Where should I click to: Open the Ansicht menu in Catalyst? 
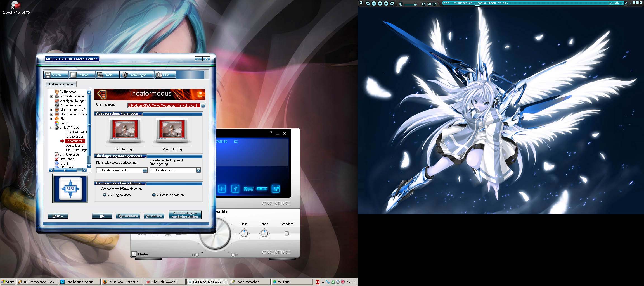(x=56, y=75)
